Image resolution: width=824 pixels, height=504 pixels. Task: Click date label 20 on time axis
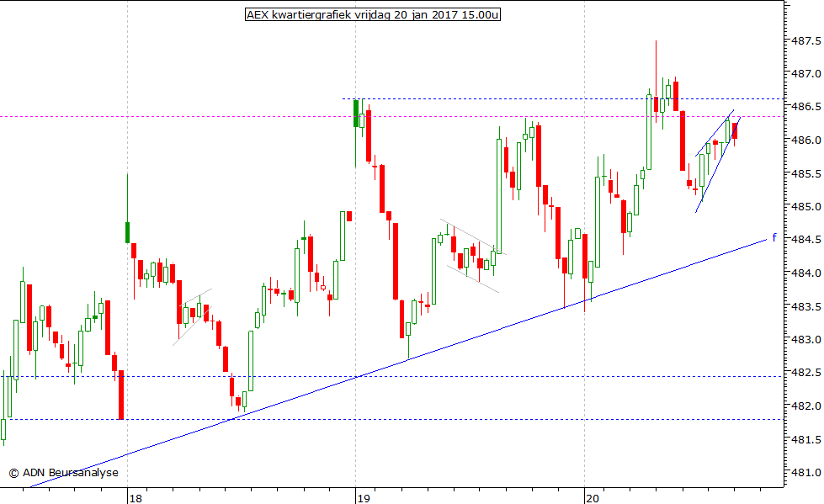point(593,498)
